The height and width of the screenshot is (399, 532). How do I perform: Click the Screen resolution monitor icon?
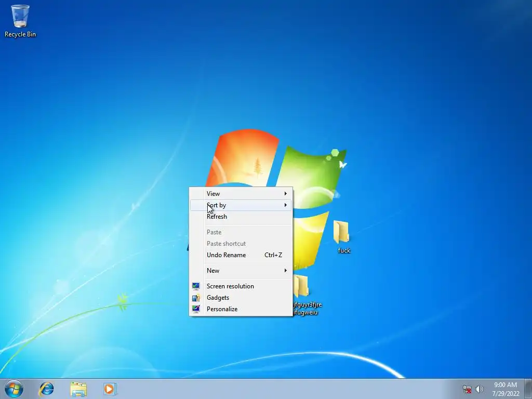click(x=196, y=286)
